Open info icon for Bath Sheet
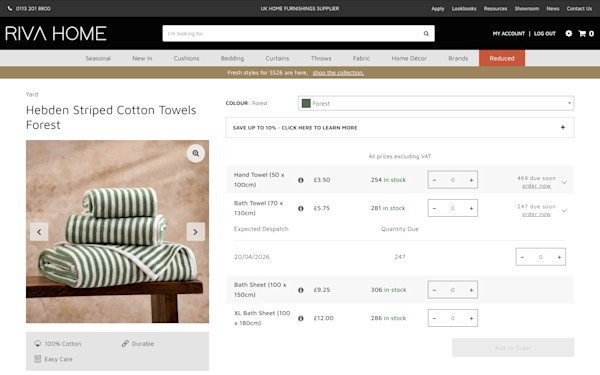Viewport: 600px width, 375px height. (301, 290)
